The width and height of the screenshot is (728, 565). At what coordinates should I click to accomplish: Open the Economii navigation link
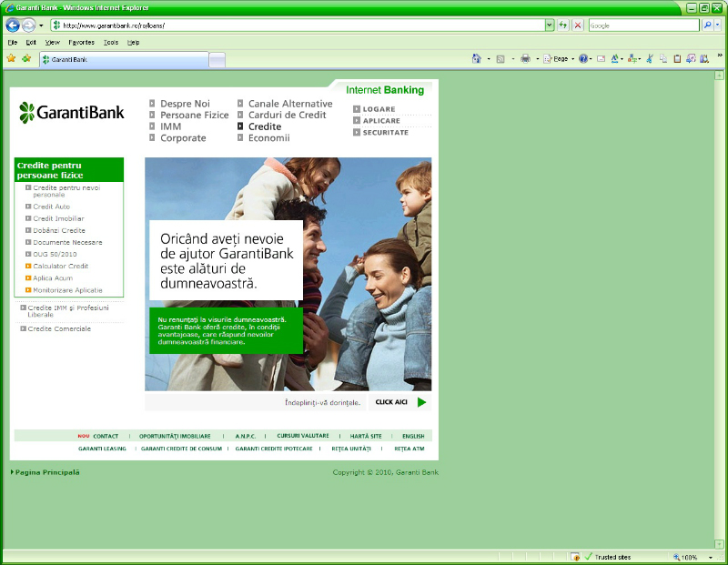[x=268, y=138]
